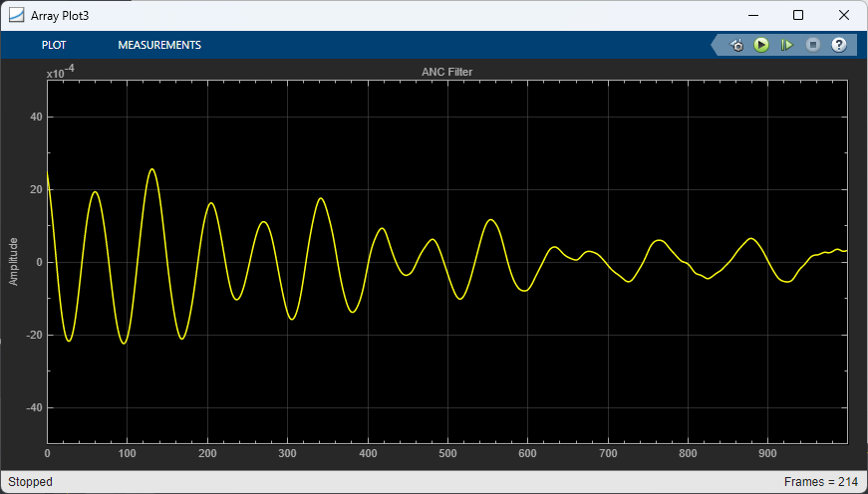Click the Step Forward icon
Screen dimensions: 868x494
click(786, 45)
